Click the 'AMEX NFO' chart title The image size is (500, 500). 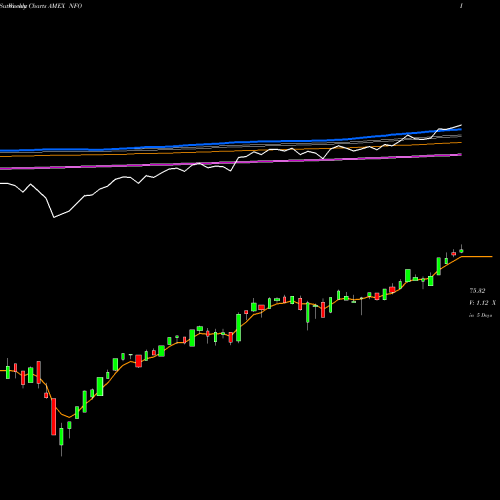tap(65, 6)
